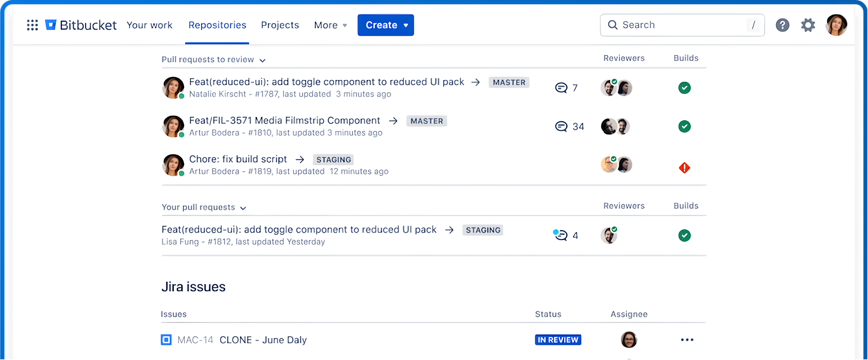Image resolution: width=868 pixels, height=360 pixels.
Task: Open the help question mark icon
Action: coord(782,25)
